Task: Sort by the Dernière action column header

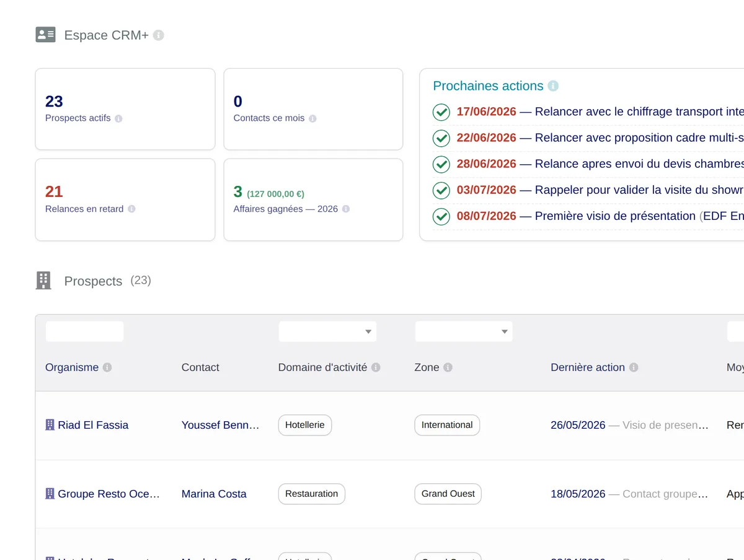Action: 588,367
